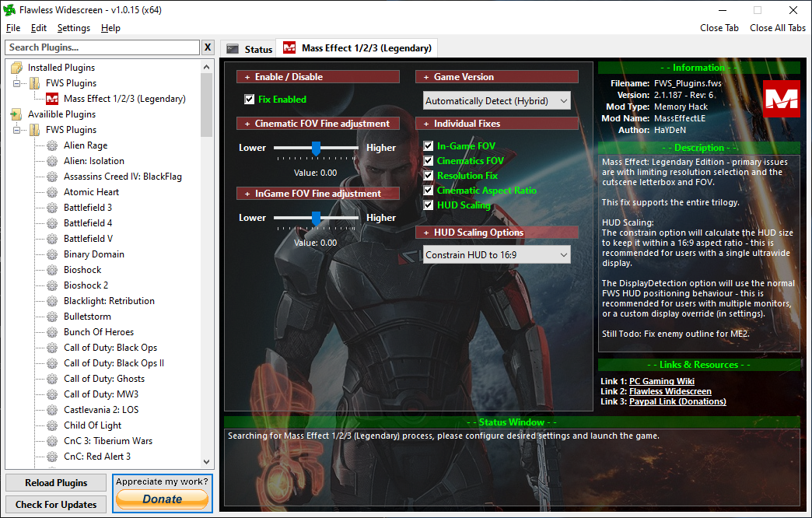
Task: Open the Flawless Widescreen link
Action: click(670, 391)
